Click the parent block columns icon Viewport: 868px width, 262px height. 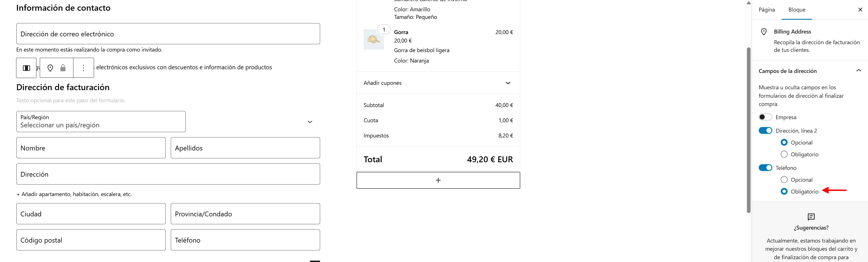(26, 68)
